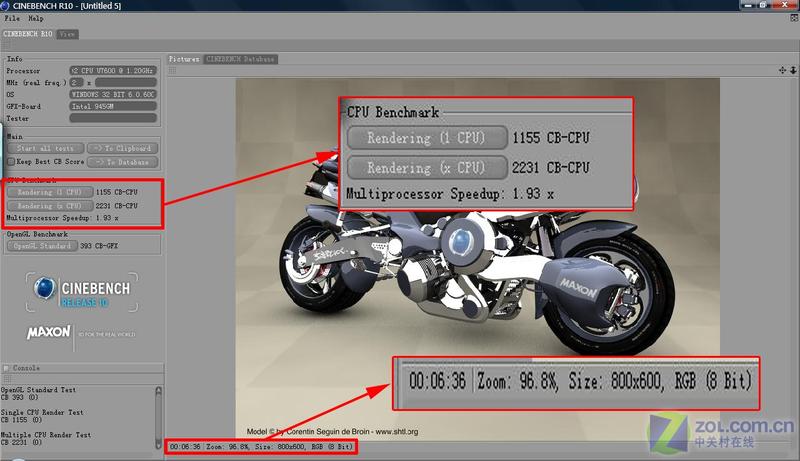Click the grip handle under the Pictures tab
Viewport: 800px width, 461px height.
click(172, 70)
